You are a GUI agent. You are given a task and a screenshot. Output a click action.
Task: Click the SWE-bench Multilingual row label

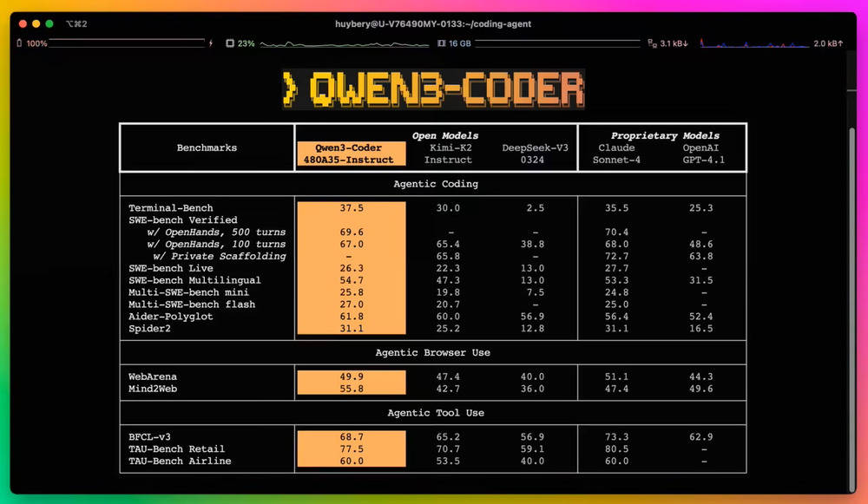point(194,280)
